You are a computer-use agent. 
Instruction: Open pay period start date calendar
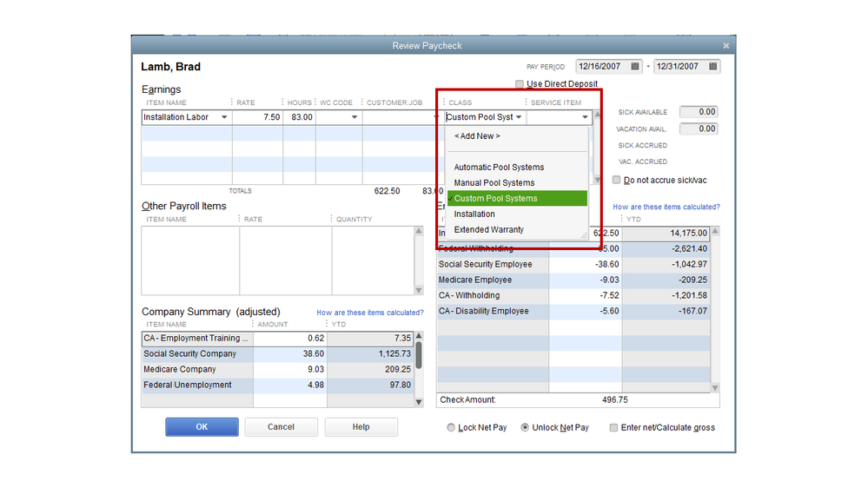coord(635,66)
